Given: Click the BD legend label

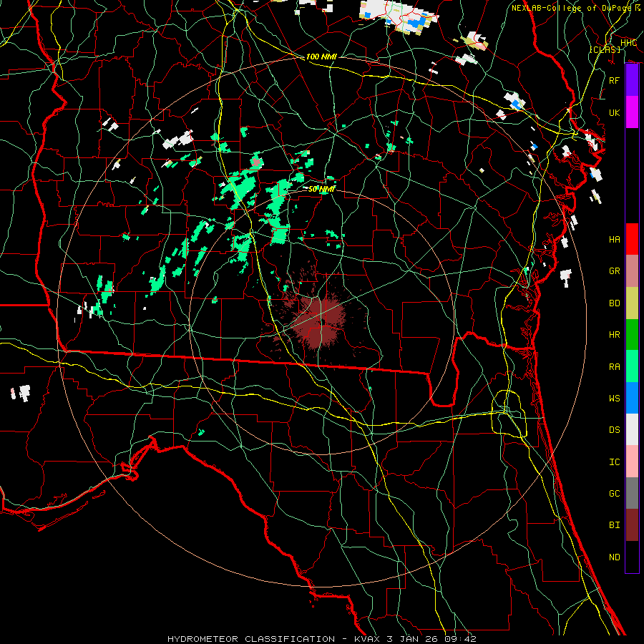Looking at the screenshot, I should click(614, 303).
